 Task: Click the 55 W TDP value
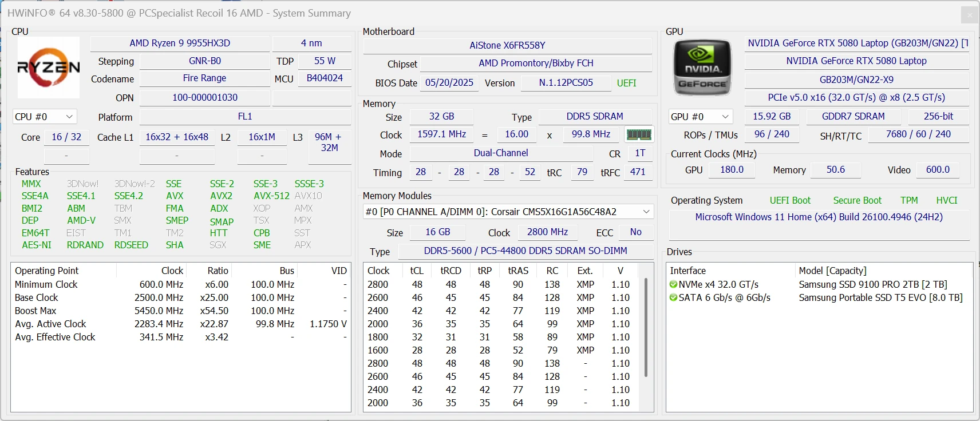click(x=325, y=61)
